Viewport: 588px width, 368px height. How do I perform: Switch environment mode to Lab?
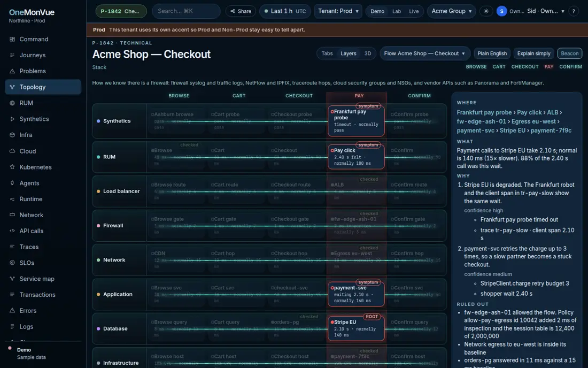point(397,11)
